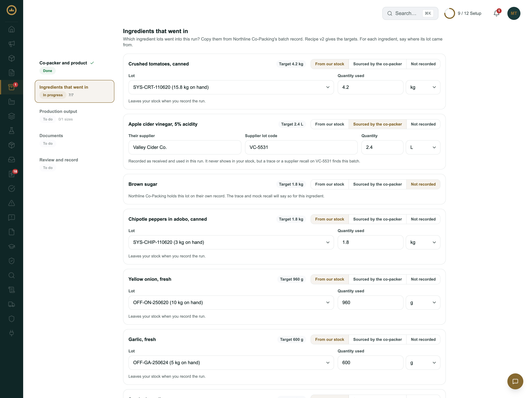Open the magnifier search icon in sidebar
Viewport: 532px width, 398px height.
click(x=12, y=275)
